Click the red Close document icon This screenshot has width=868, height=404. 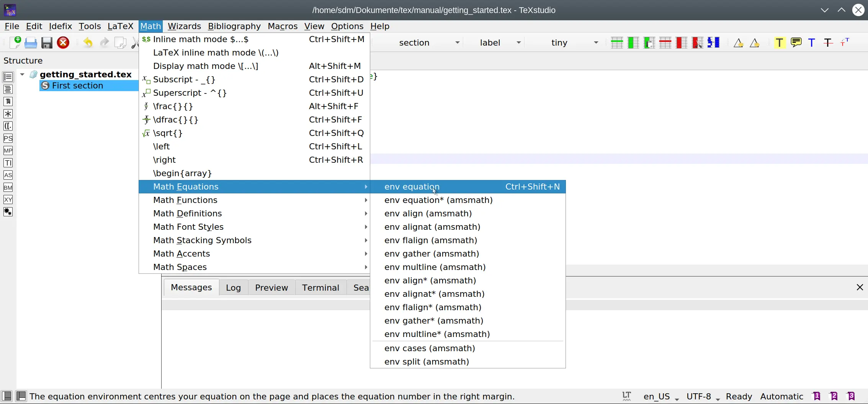[63, 43]
